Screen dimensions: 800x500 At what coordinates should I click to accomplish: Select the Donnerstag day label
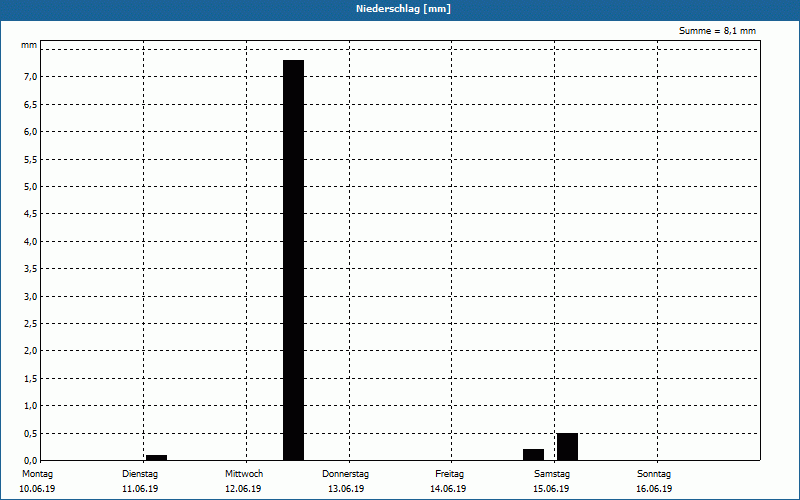(x=345, y=474)
